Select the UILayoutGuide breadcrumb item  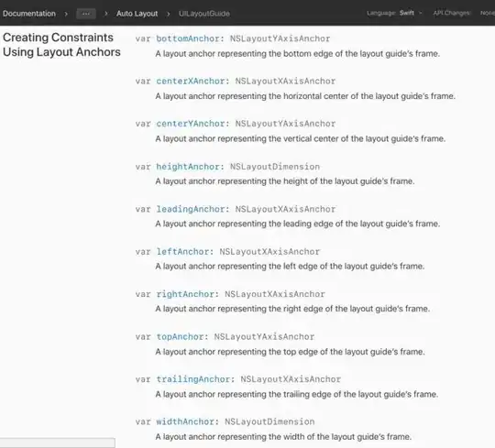tap(203, 14)
